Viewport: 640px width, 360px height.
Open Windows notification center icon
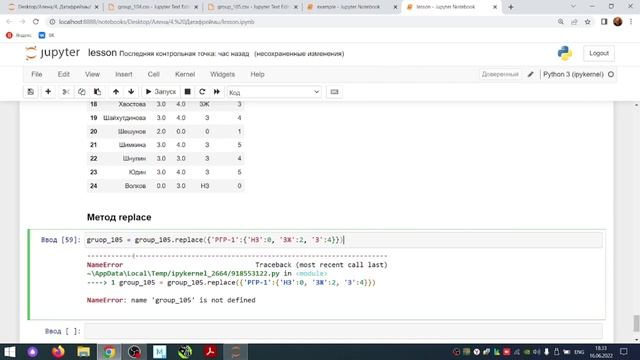click(x=623, y=351)
